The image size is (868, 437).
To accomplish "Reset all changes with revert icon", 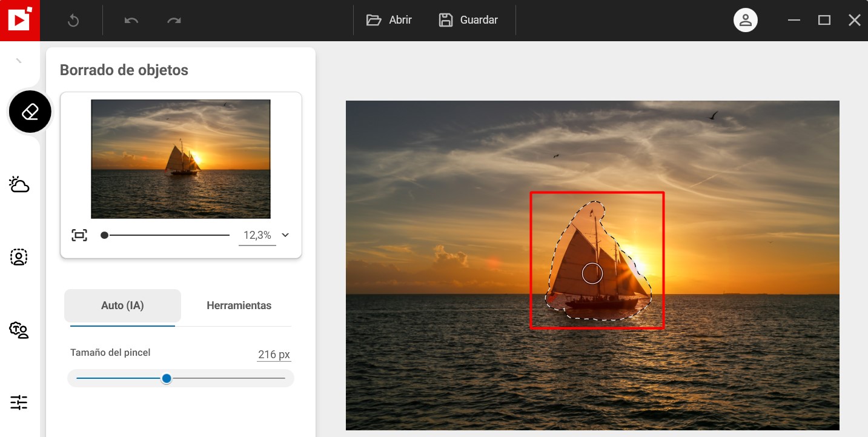I will coord(73,21).
